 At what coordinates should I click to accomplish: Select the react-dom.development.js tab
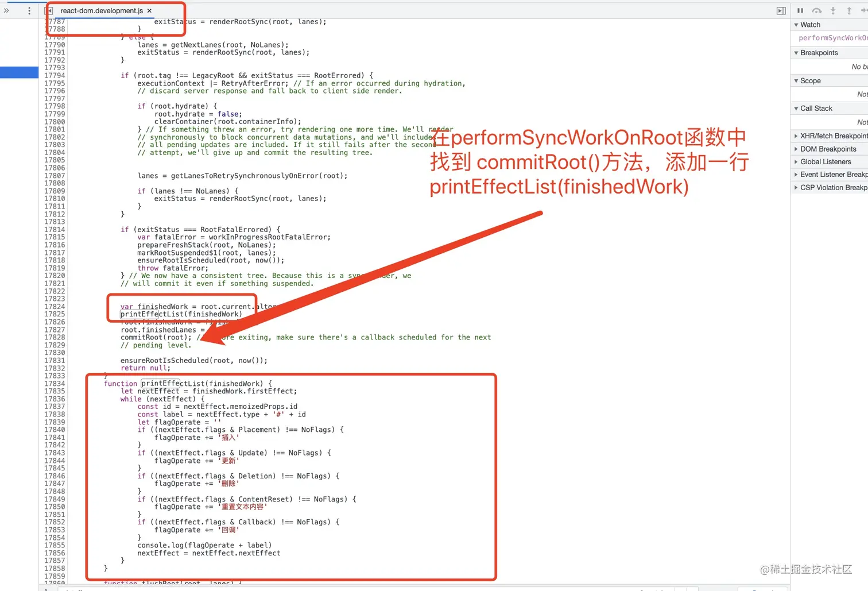(x=102, y=10)
